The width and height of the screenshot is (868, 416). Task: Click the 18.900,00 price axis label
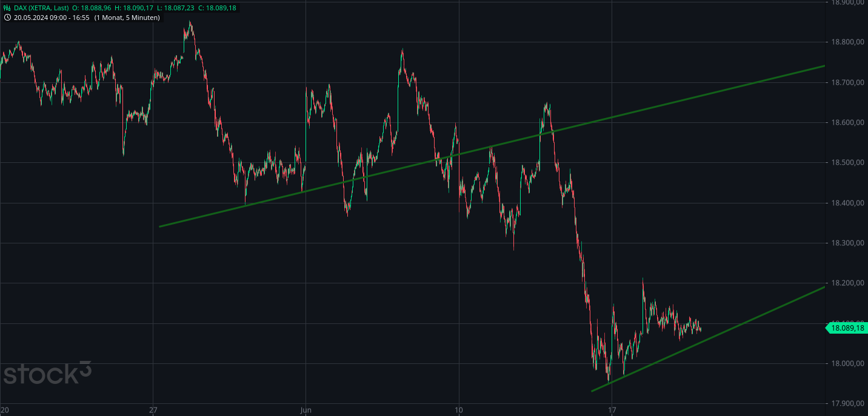click(x=847, y=3)
